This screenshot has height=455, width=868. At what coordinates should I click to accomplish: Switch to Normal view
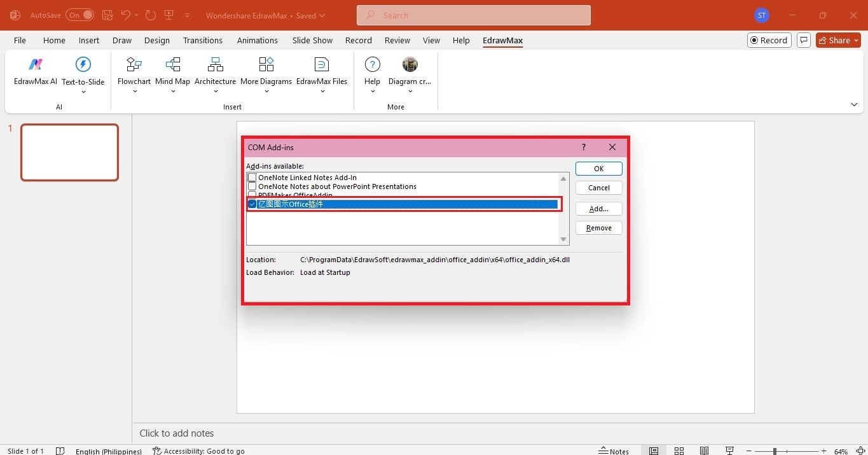pyautogui.click(x=654, y=451)
